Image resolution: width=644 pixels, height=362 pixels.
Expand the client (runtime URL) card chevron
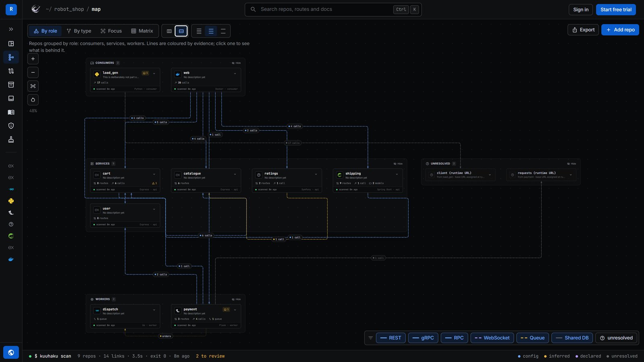tap(490, 175)
